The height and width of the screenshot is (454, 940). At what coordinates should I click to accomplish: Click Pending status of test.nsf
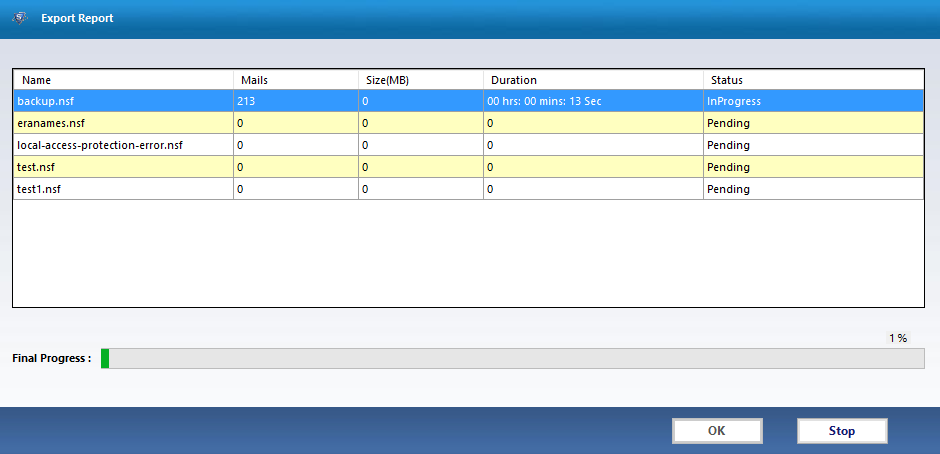(x=814, y=167)
